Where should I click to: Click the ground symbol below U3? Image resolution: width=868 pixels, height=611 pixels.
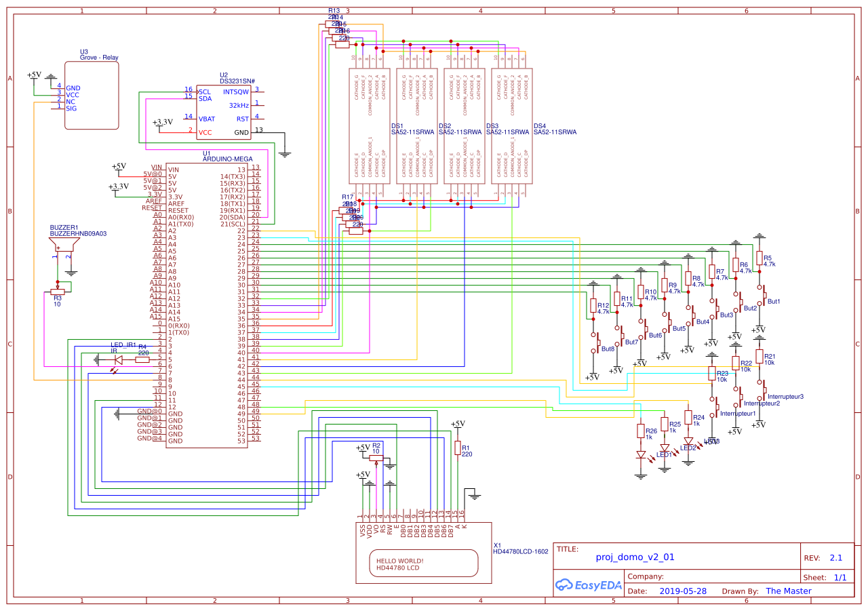point(51,77)
